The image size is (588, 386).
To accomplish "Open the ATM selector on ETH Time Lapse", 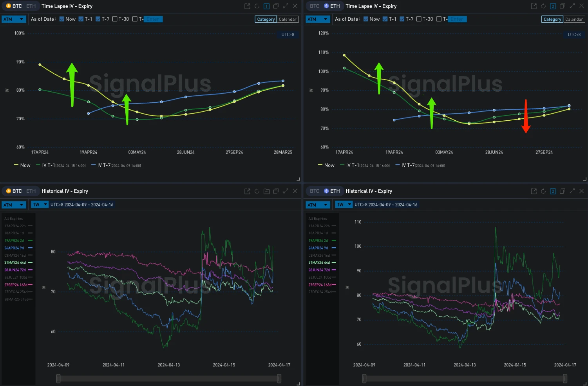I will [318, 19].
